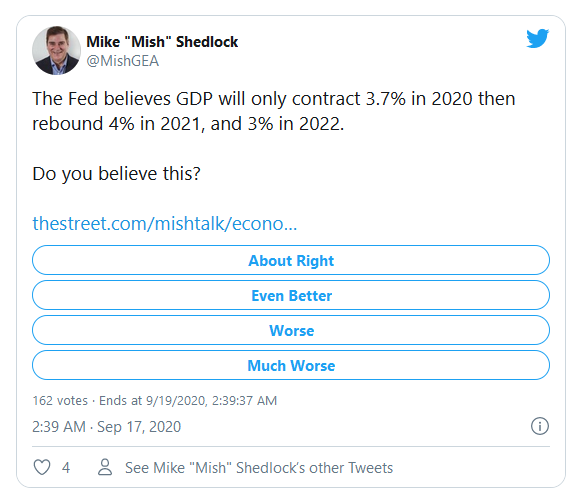Open the 2:39 AM Sep 17, 2020 timestamp

[x=107, y=427]
